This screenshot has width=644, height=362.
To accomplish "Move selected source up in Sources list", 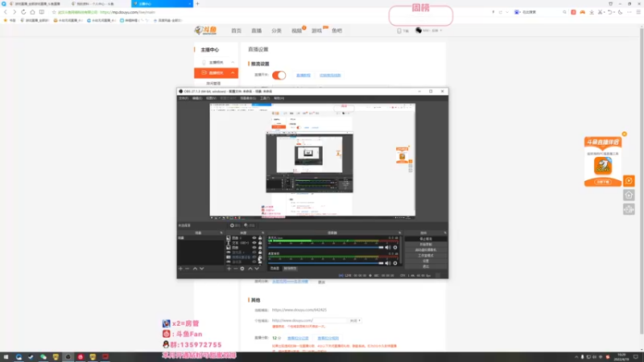I will click(x=250, y=269).
